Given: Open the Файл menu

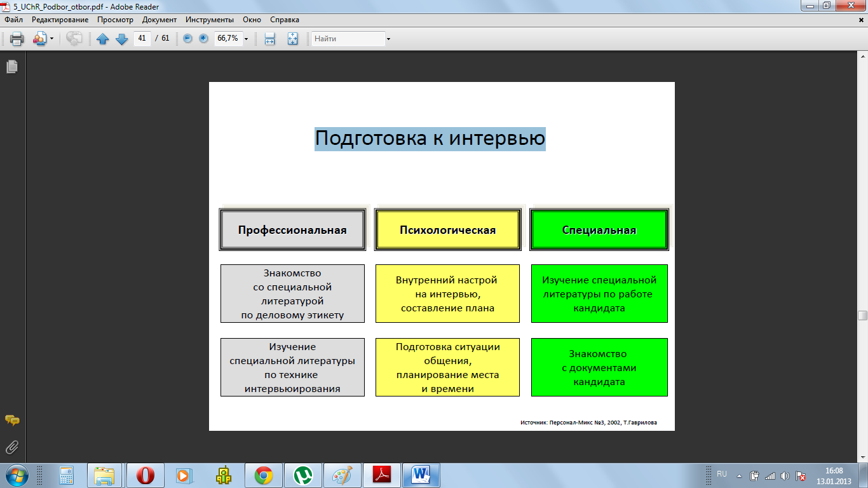Looking at the screenshot, I should [13, 20].
